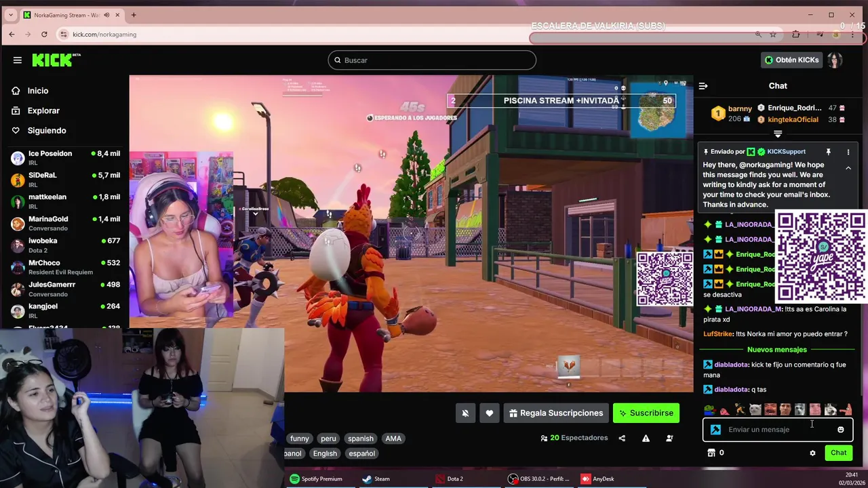Collapse the pinned message chevron
This screenshot has height=488, width=868.
pos(848,168)
